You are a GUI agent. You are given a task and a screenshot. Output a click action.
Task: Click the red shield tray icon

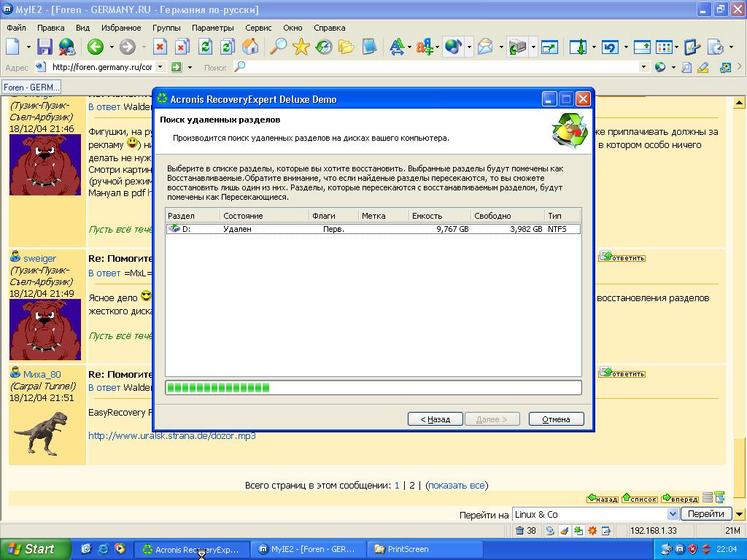[x=693, y=549]
